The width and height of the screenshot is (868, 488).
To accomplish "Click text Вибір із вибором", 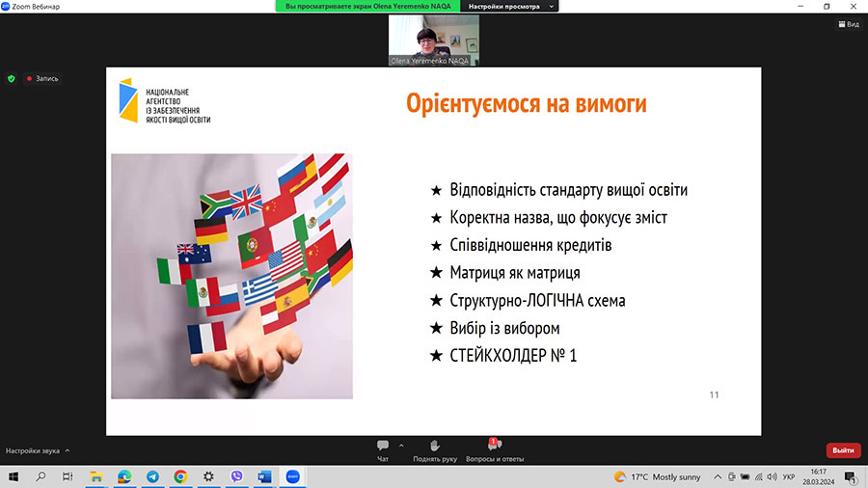I will 504,328.
